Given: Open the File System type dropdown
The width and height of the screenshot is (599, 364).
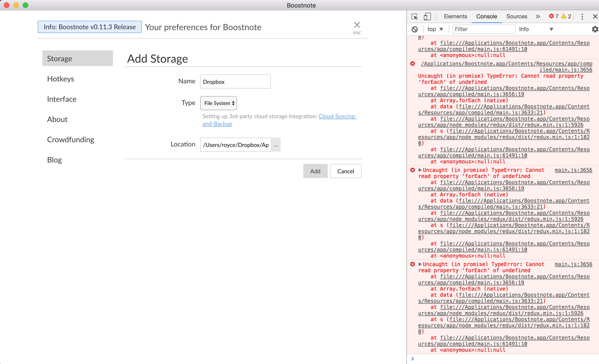Looking at the screenshot, I should click(x=218, y=103).
